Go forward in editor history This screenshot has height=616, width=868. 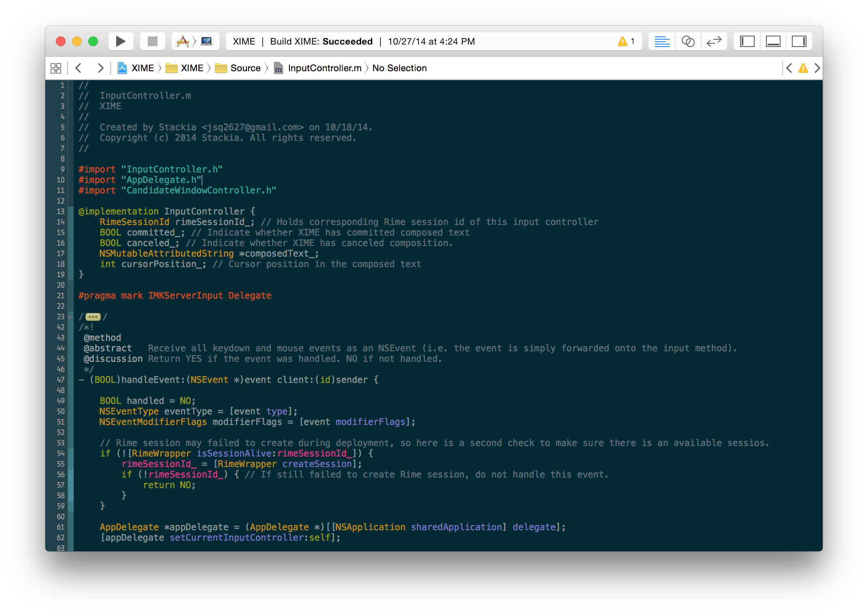(100, 68)
